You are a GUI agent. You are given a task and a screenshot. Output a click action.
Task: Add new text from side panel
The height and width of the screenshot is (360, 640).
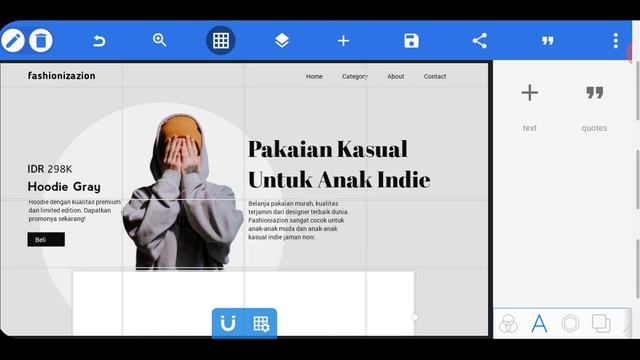[x=530, y=107]
